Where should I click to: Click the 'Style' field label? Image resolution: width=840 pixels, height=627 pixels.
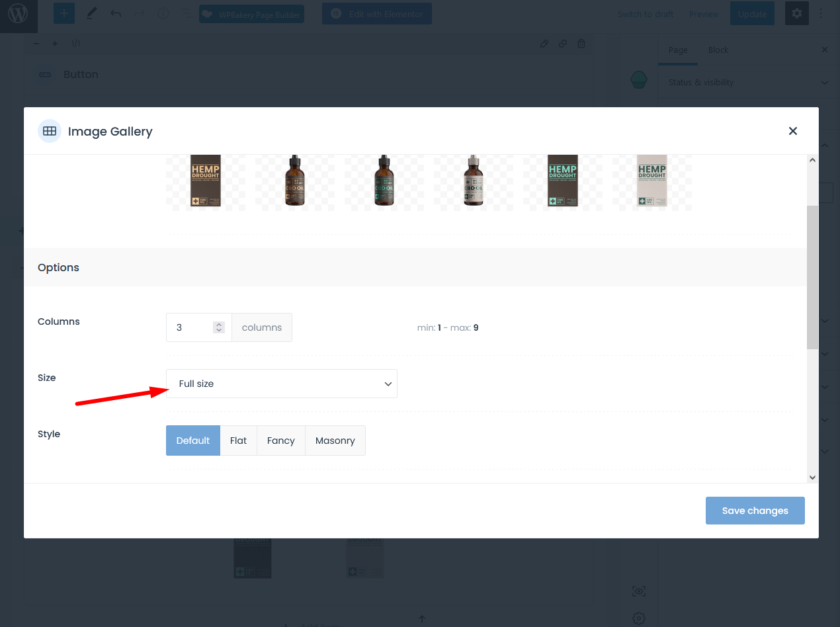coord(49,434)
